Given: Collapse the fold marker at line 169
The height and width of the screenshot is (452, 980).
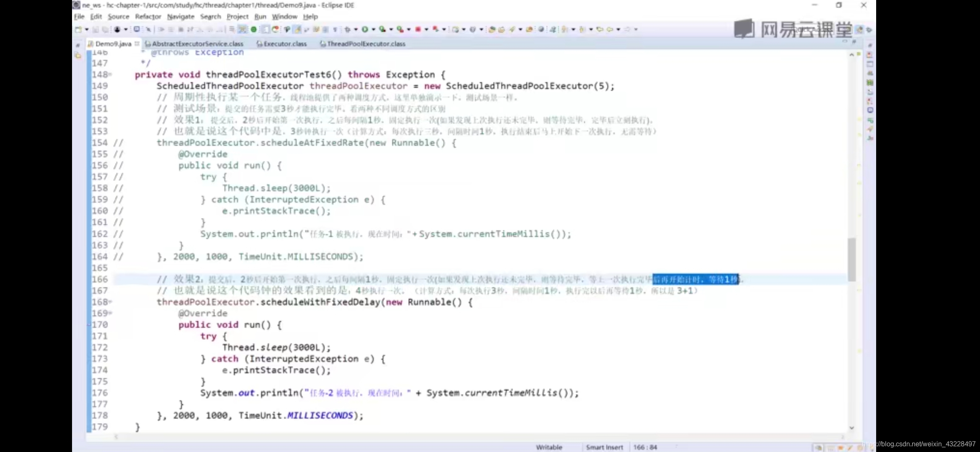Looking at the screenshot, I should tap(110, 313).
